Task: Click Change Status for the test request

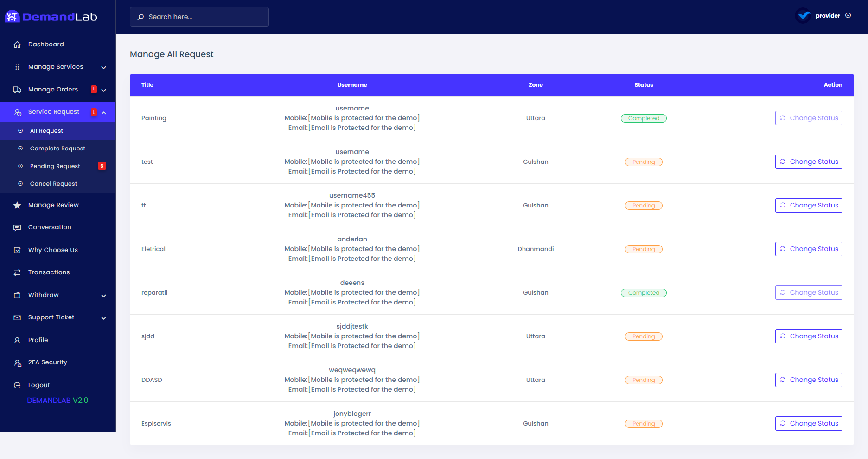Action: click(x=809, y=162)
